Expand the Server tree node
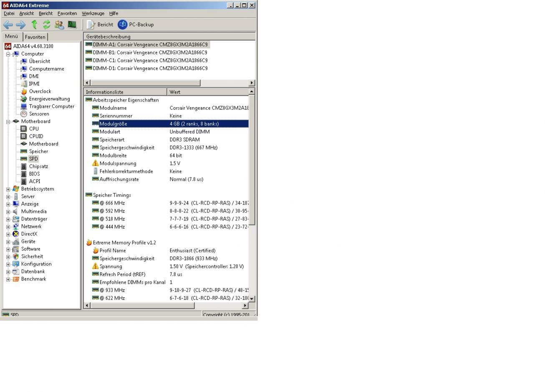The height and width of the screenshot is (392, 545). coord(8,197)
